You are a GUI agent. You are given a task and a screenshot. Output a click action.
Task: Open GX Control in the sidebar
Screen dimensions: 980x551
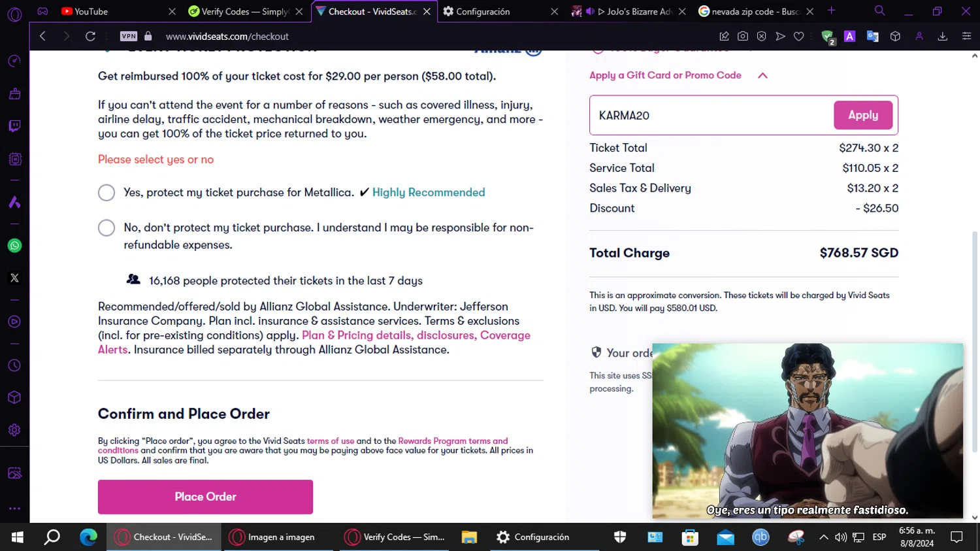14,61
